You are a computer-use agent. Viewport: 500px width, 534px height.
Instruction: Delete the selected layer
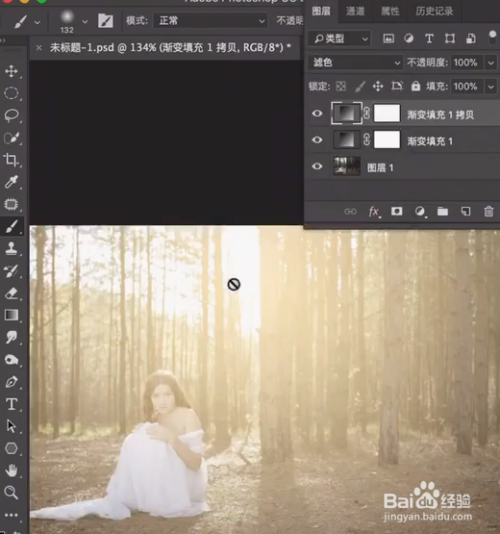pos(489,211)
